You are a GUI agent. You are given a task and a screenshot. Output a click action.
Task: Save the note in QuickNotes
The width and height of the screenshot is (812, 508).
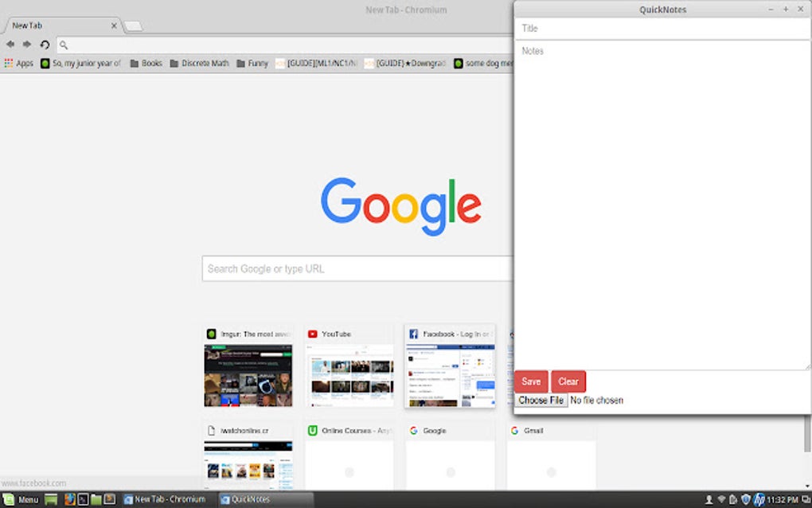[x=531, y=381]
